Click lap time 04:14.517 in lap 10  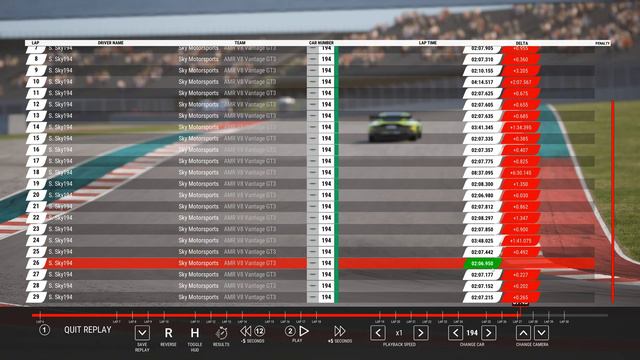[482, 82]
